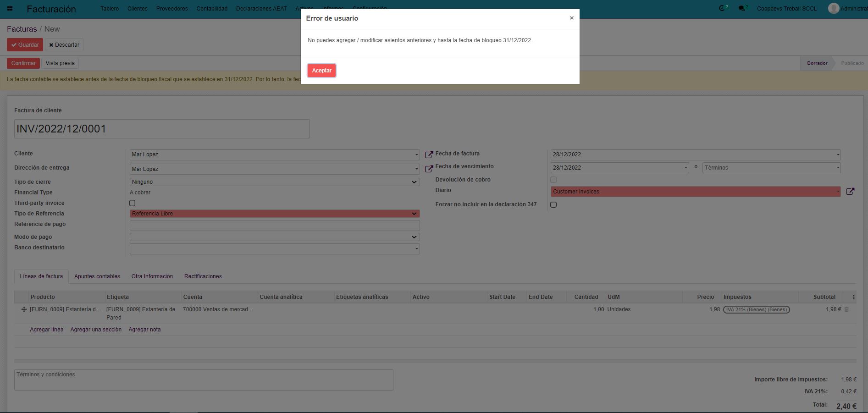
Task: Open the Otra Información tab
Action: click(x=152, y=276)
